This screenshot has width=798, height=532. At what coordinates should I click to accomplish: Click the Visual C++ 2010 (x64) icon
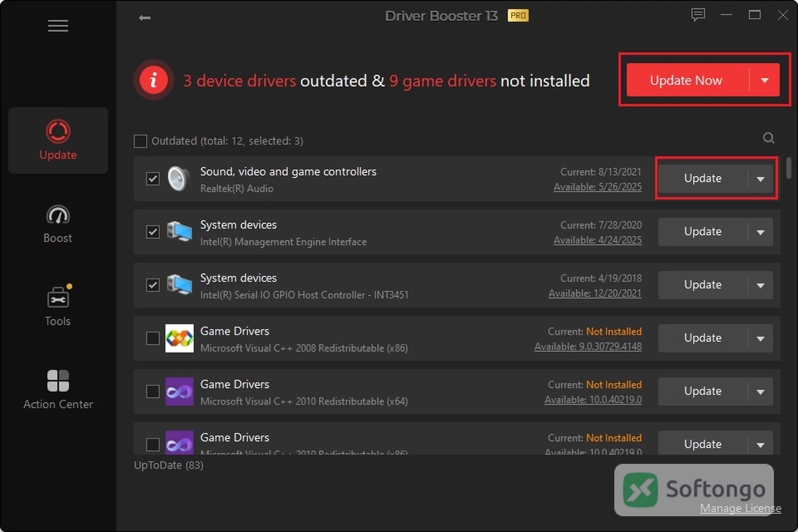tap(179, 392)
